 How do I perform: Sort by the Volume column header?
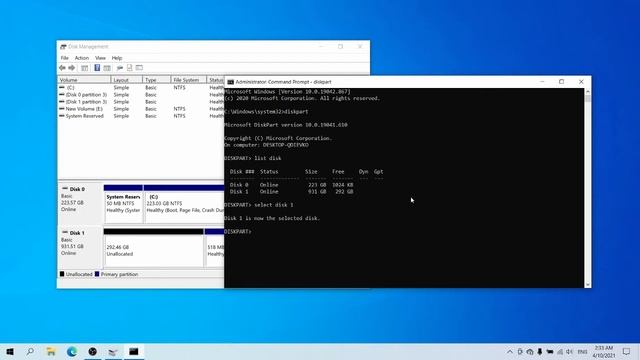click(84, 80)
